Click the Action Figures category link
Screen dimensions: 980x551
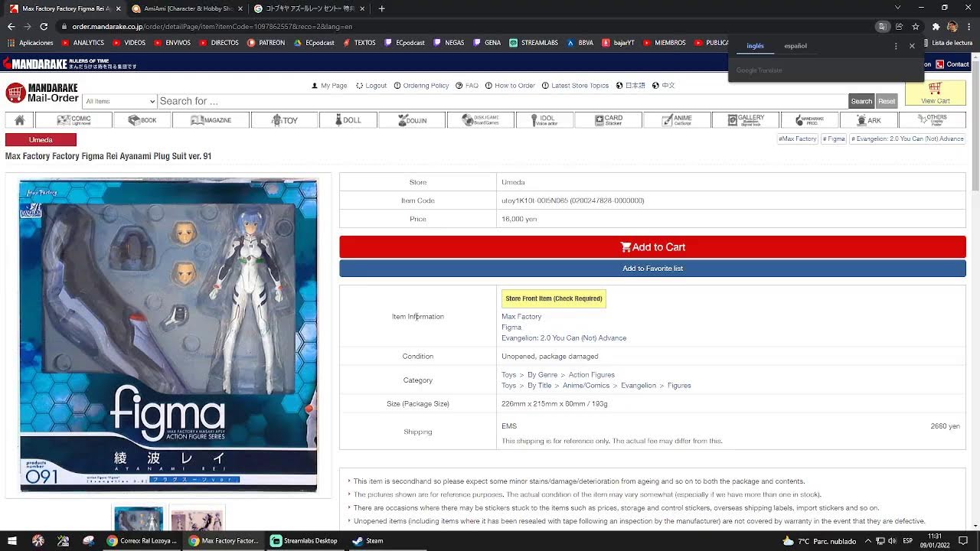(591, 375)
